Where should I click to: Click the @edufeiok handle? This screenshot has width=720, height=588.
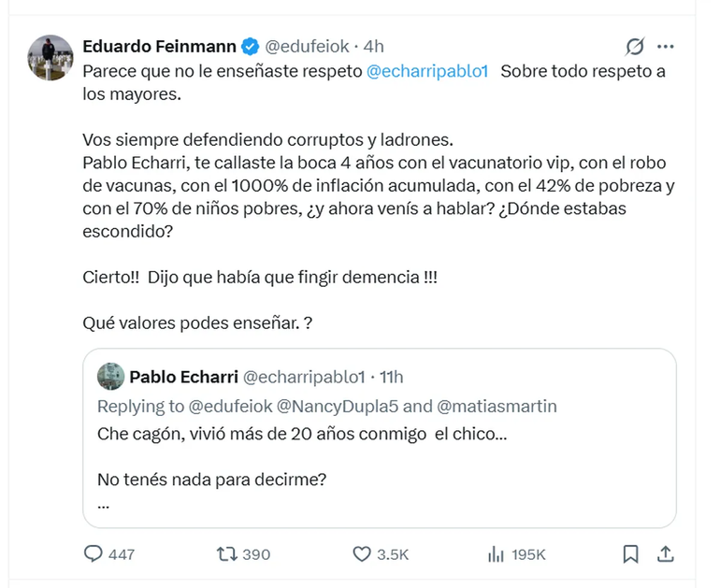tap(310, 46)
